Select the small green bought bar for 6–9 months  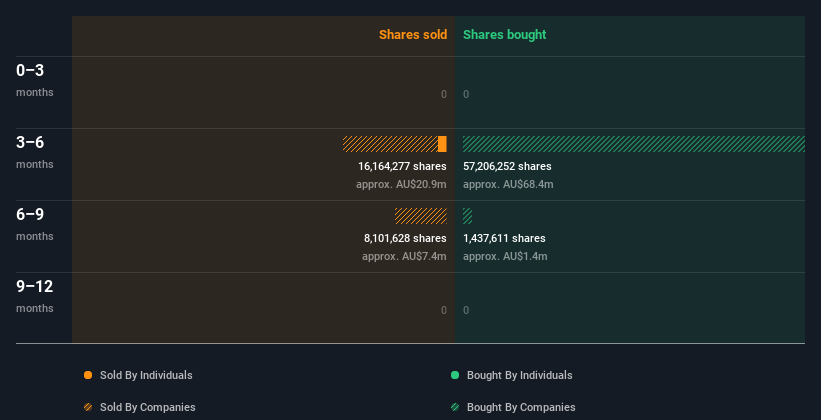tap(468, 216)
